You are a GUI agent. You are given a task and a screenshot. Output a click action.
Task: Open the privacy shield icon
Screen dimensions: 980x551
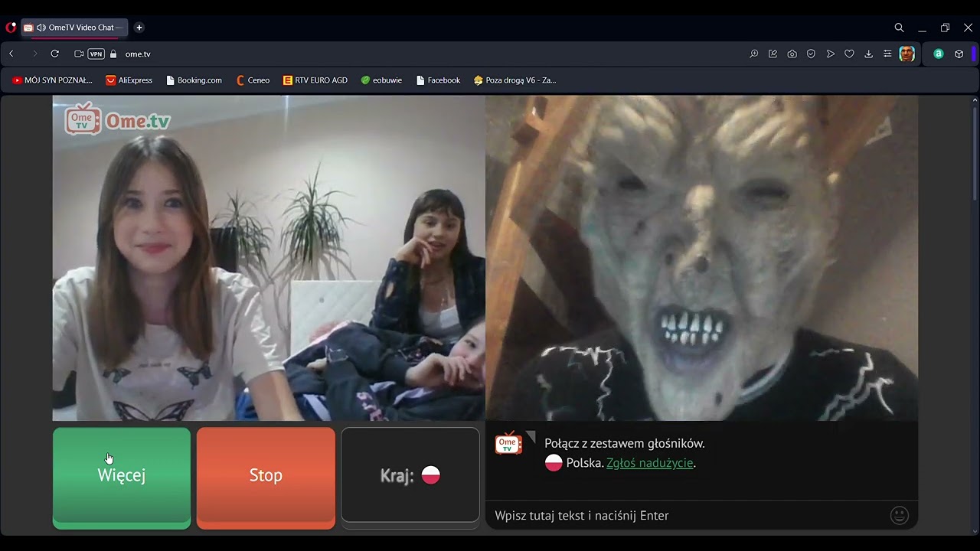812,54
